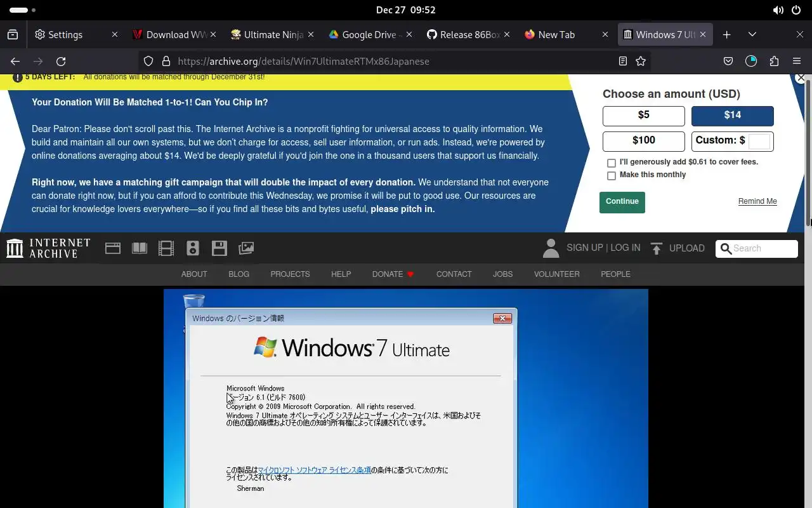
Task: Click the URL address bar
Action: tap(393, 61)
